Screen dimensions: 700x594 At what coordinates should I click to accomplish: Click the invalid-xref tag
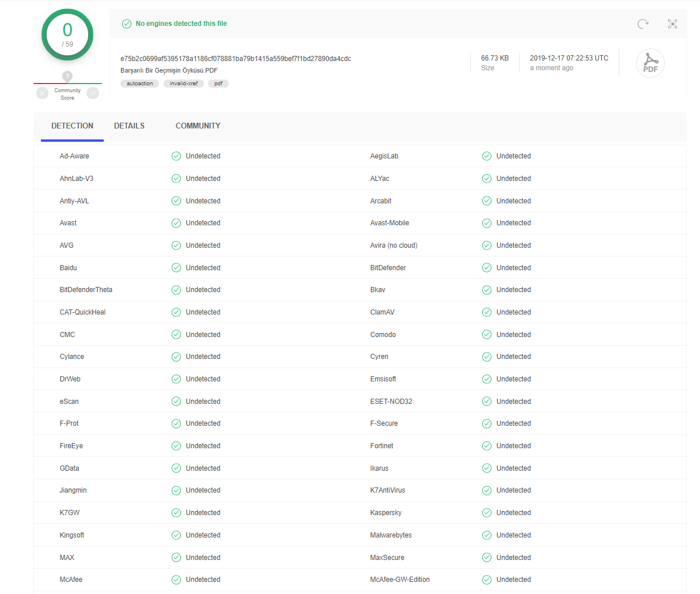pyautogui.click(x=184, y=84)
